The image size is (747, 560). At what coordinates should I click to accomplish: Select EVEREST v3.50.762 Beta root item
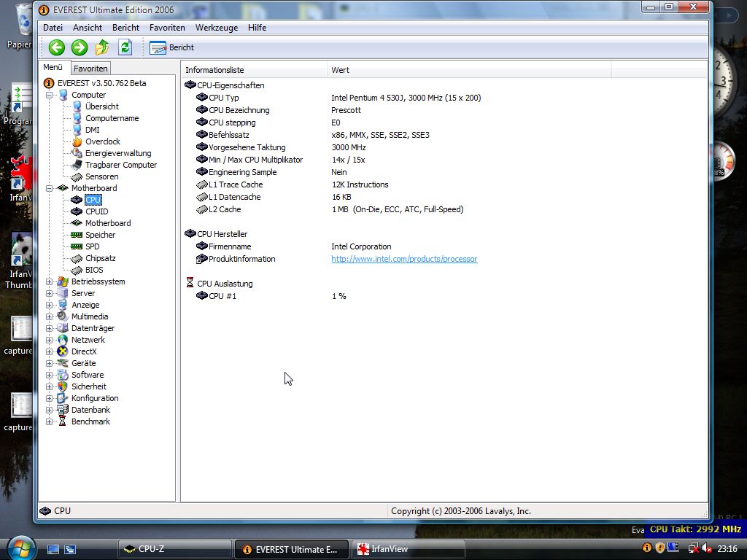tap(101, 83)
